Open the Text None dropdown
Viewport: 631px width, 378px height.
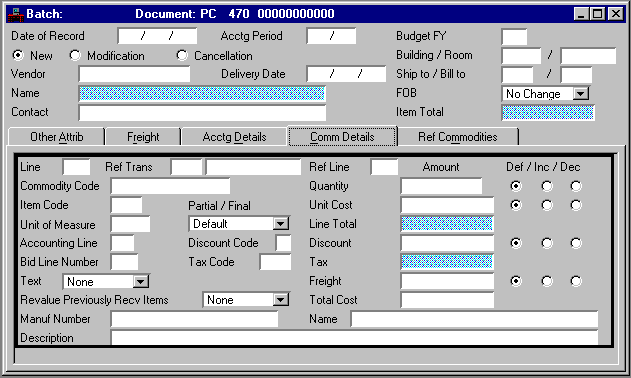click(140, 281)
